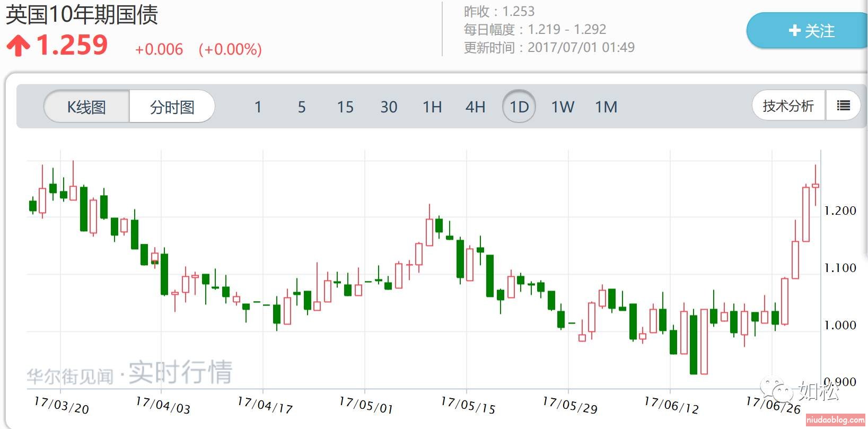The image size is (868, 429).
Task: Click the 英国10年期国债 title
Action: 82,14
